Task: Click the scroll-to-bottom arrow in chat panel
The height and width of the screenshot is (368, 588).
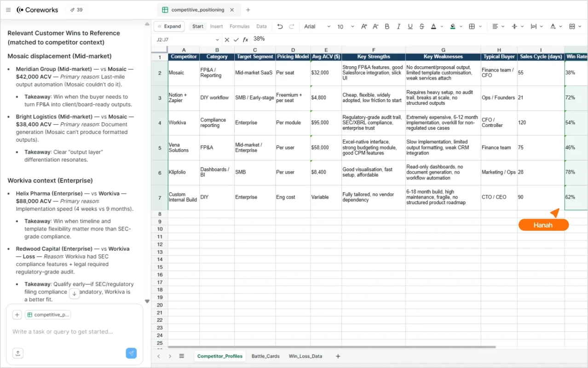Action: click(x=74, y=293)
